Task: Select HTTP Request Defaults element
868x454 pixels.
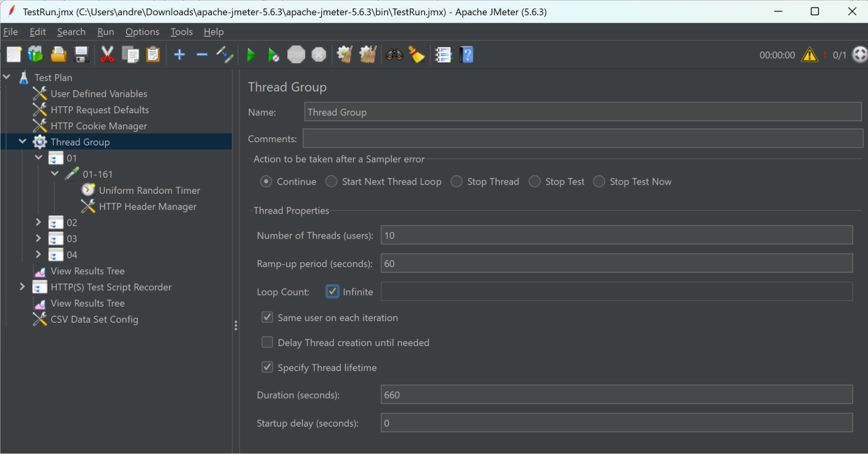Action: 100,109
